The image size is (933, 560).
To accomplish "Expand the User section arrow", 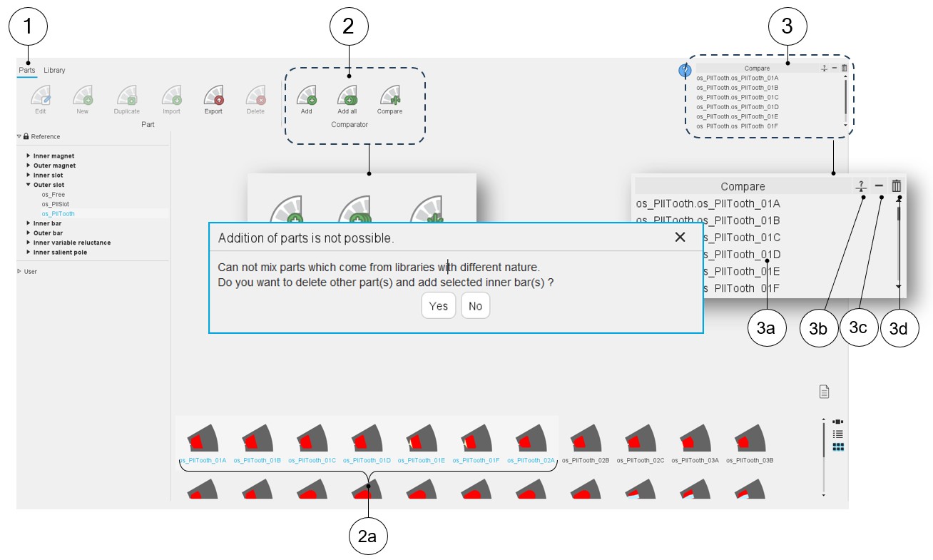I will (19, 271).
